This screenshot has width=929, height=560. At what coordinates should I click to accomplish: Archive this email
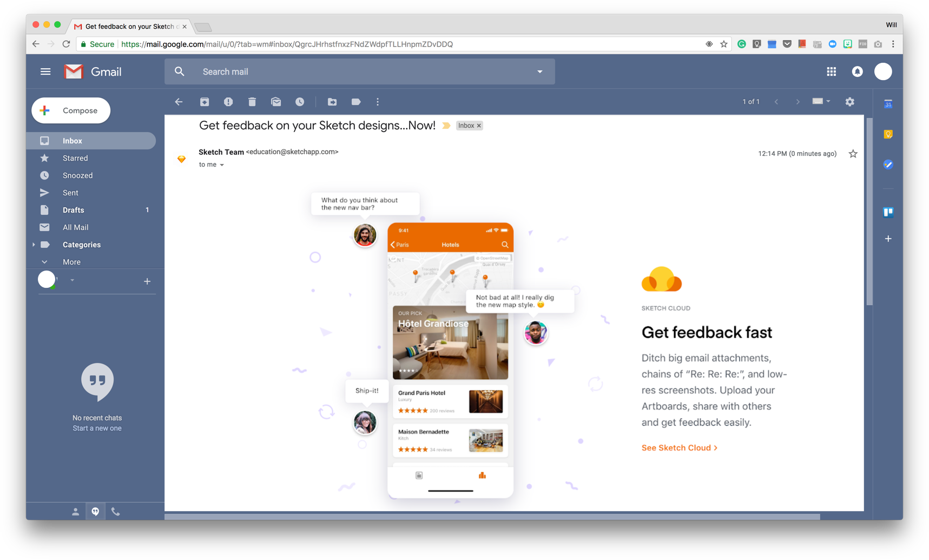coord(205,102)
